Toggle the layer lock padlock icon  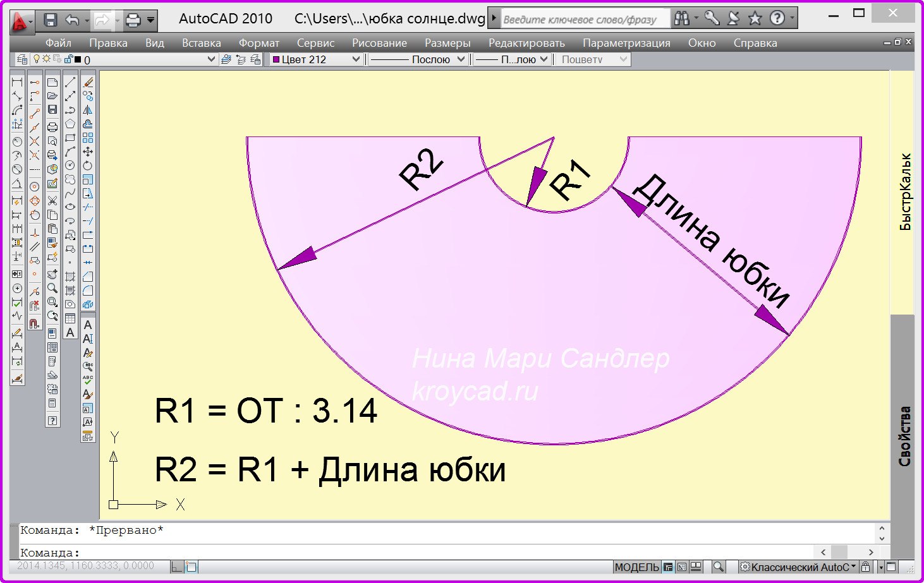click(x=68, y=59)
